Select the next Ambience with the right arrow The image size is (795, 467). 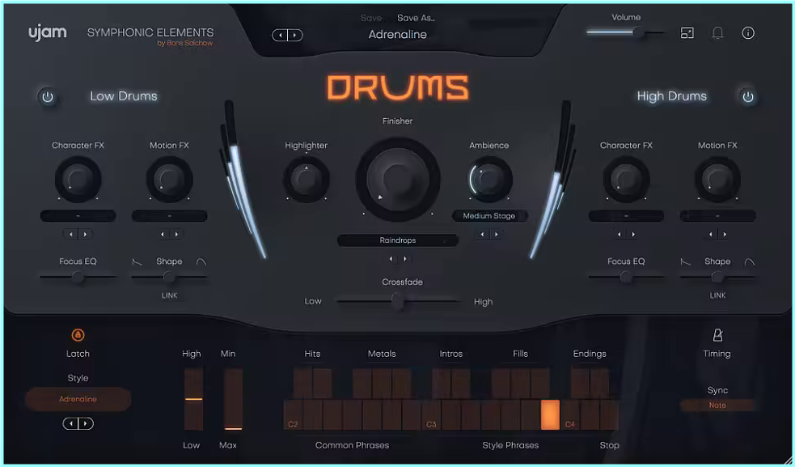coord(496,234)
